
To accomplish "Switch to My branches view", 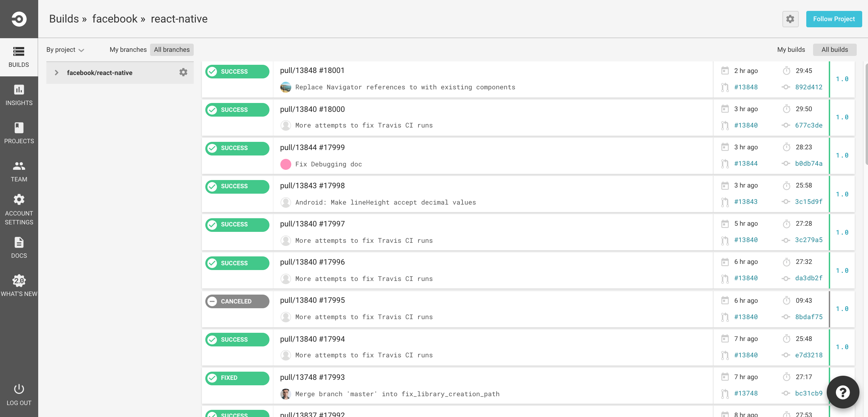I will (x=128, y=50).
